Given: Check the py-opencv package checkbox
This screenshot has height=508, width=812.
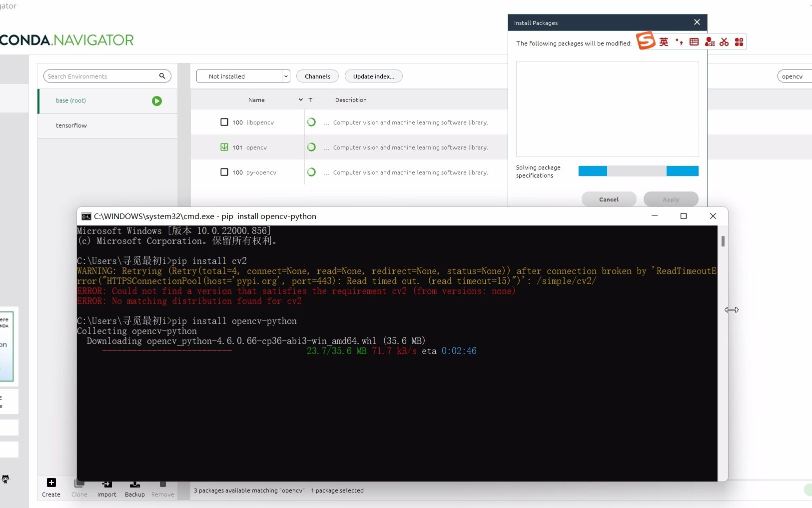Looking at the screenshot, I should [x=224, y=172].
